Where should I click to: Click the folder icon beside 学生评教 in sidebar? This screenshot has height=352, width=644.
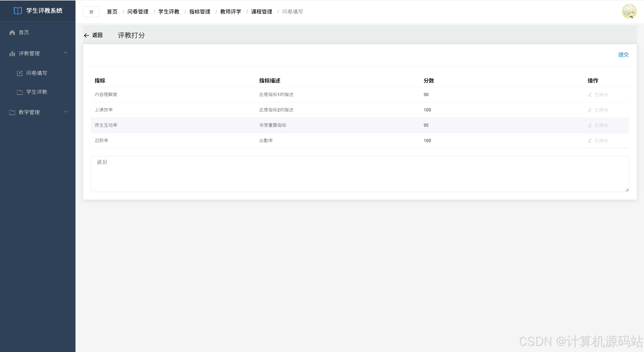pos(20,92)
